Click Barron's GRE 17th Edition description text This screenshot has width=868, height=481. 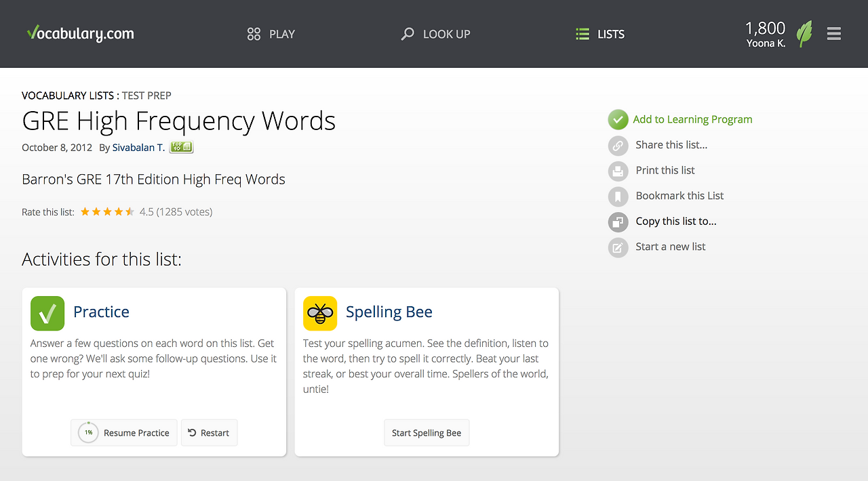coord(153,180)
